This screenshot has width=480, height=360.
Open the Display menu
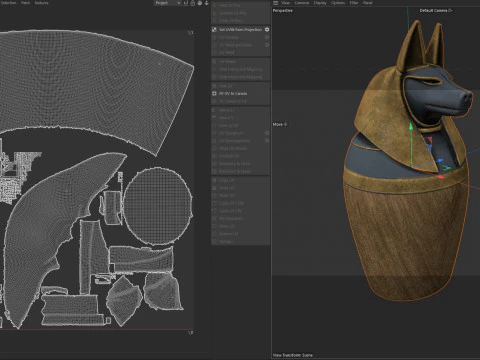pyautogui.click(x=320, y=3)
